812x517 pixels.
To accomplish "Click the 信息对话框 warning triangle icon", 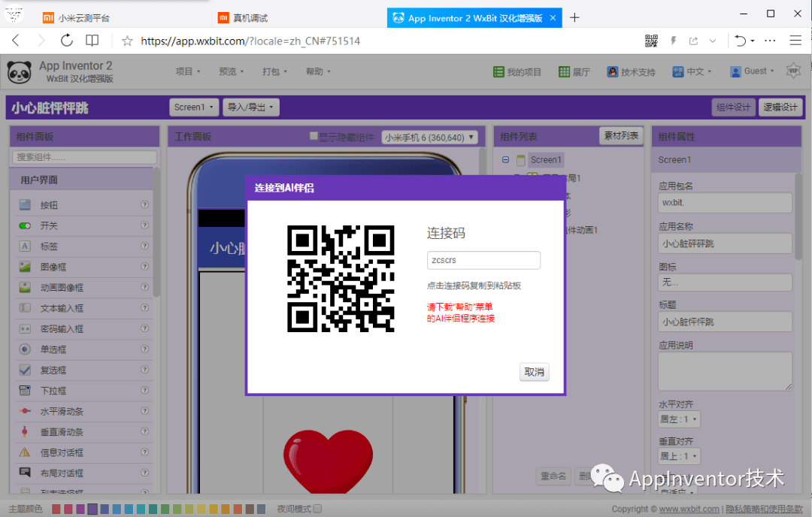I will click(x=25, y=452).
